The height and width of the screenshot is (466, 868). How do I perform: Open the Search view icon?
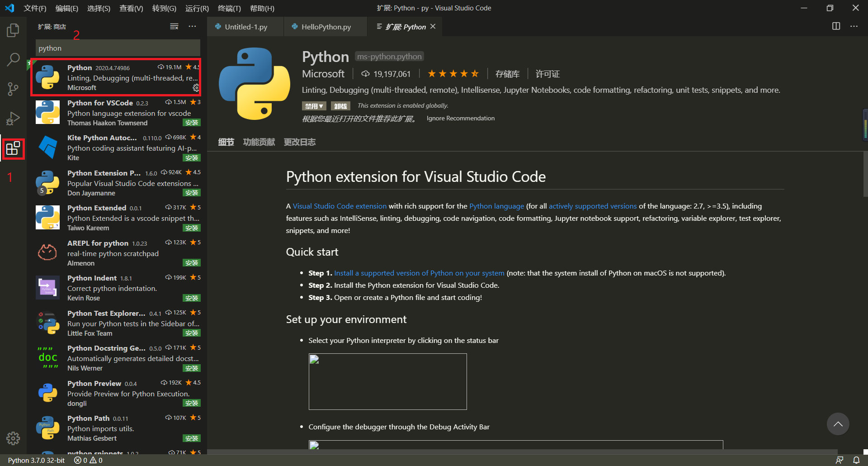click(x=13, y=59)
